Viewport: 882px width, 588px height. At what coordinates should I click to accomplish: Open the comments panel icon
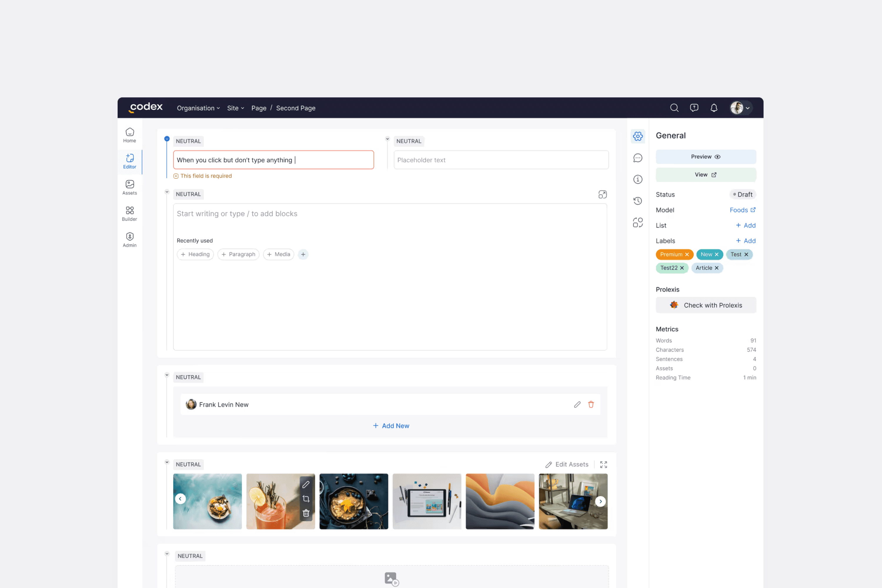click(637, 158)
